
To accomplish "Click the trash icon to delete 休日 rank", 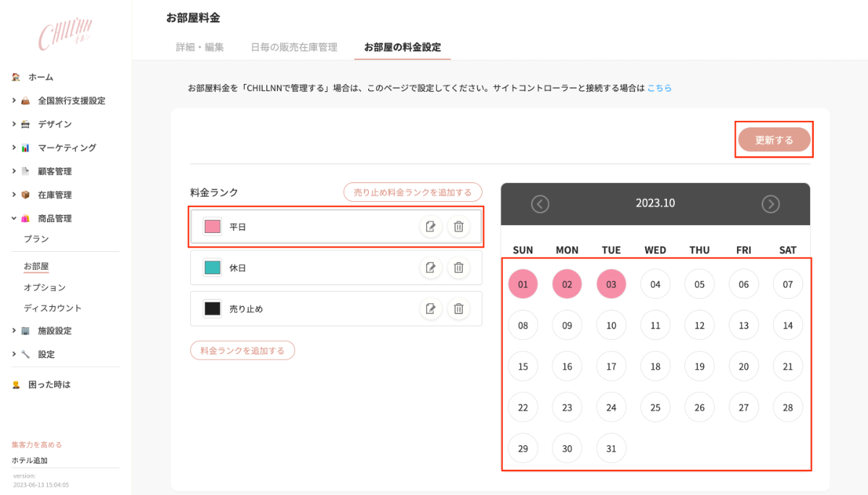I will click(459, 267).
